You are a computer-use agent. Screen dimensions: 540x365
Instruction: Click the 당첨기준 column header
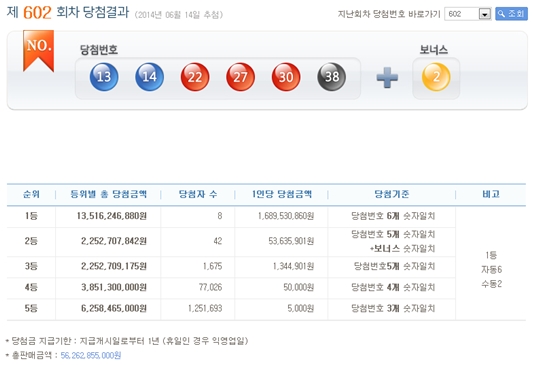pos(392,194)
